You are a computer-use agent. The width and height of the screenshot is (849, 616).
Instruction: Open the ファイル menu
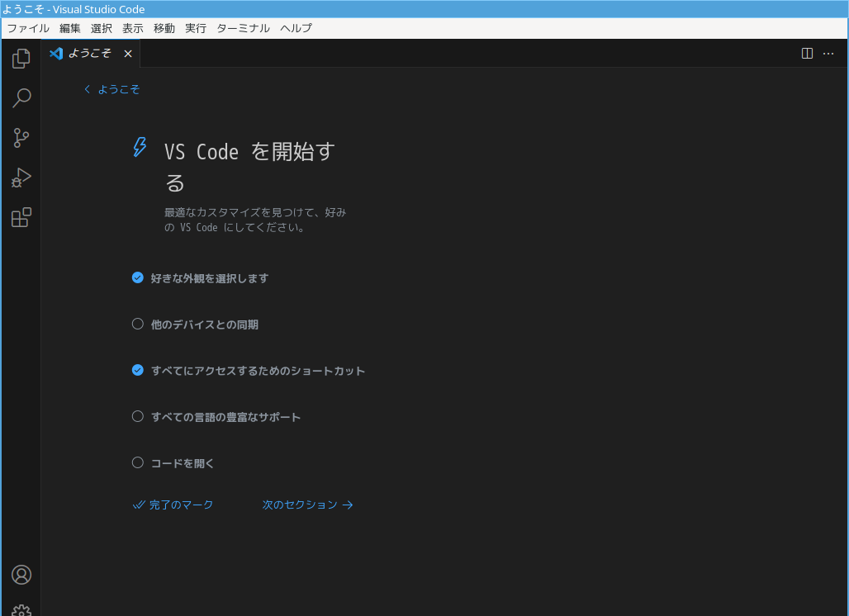(x=27, y=28)
